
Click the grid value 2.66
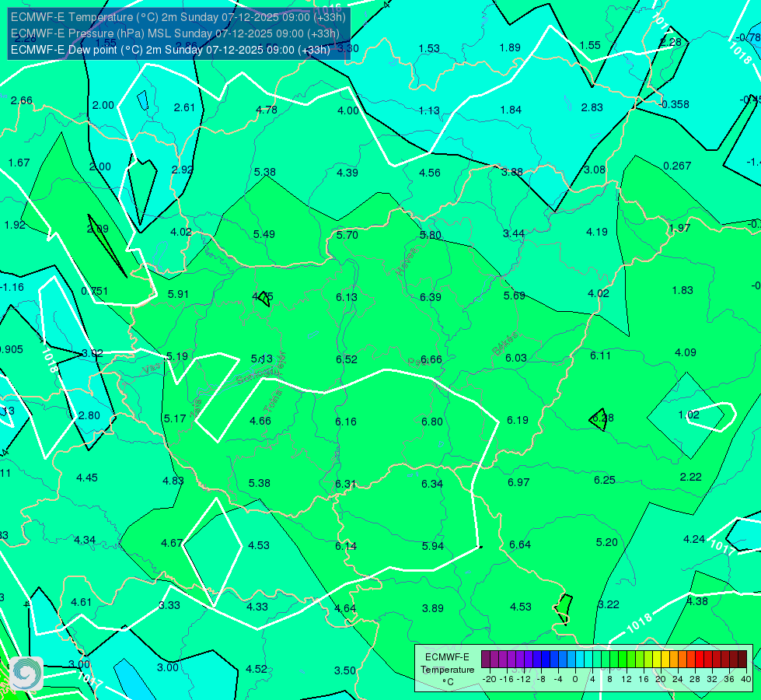[x=21, y=100]
